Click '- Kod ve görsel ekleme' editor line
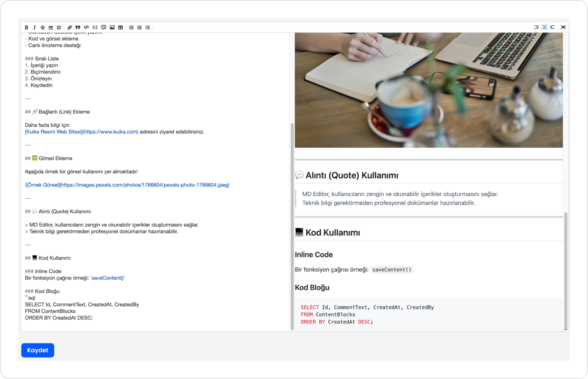This screenshot has height=379, width=588. coord(52,39)
